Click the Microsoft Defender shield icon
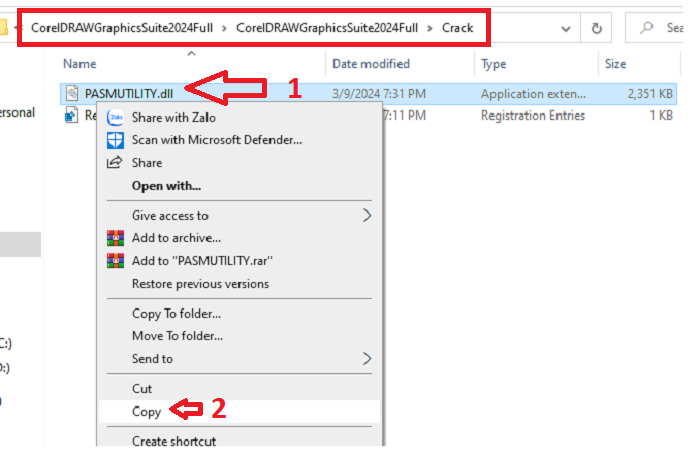Image resolution: width=700 pixels, height=456 pixels. 115,140
